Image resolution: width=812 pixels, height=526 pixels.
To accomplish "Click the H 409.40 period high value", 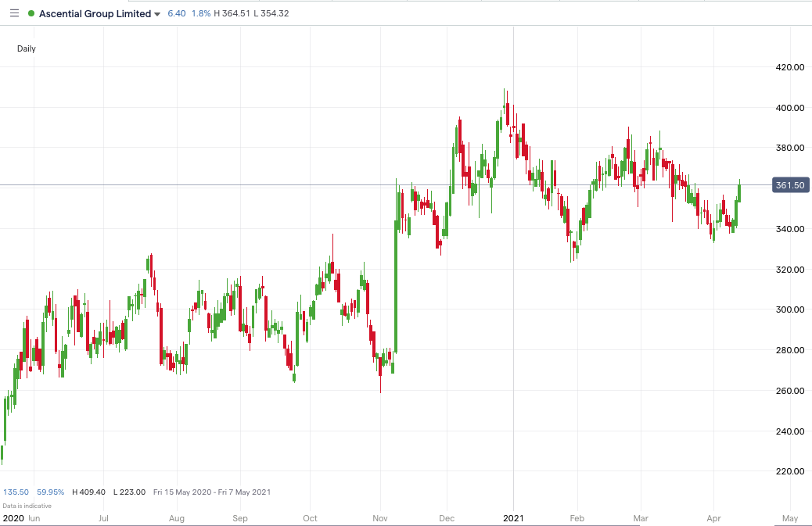I will (89, 492).
